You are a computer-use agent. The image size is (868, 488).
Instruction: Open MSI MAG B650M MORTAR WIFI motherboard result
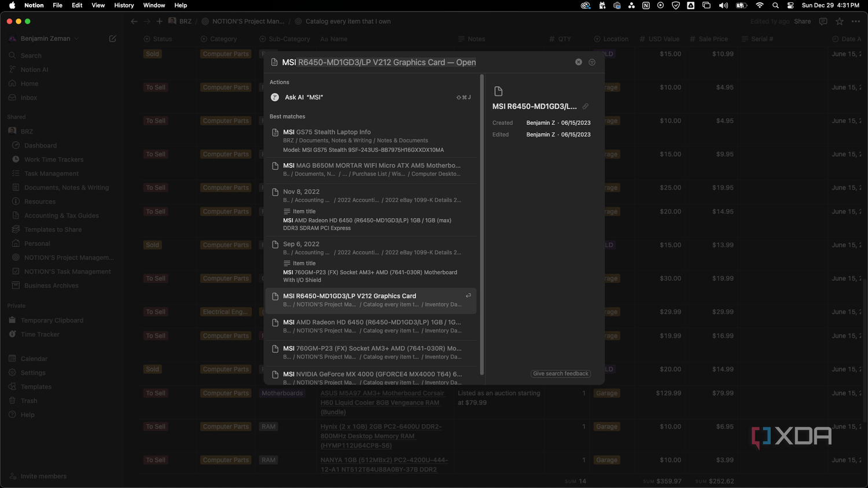tap(370, 169)
